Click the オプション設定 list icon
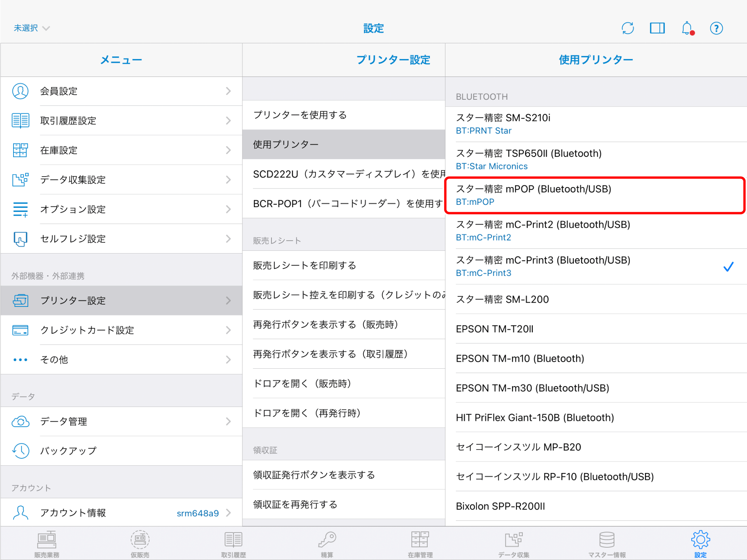This screenshot has height=560, width=747. click(x=20, y=209)
